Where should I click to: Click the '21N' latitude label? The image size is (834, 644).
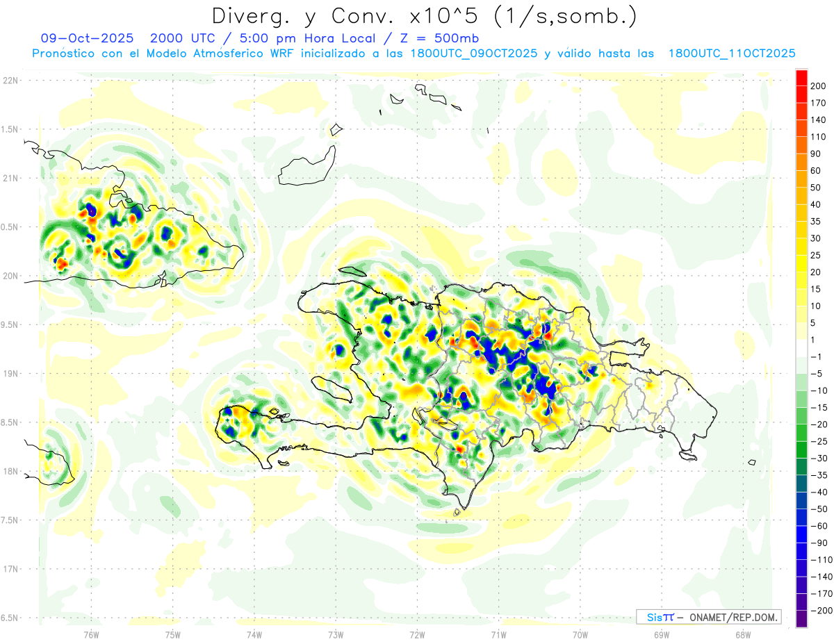(x=10, y=178)
